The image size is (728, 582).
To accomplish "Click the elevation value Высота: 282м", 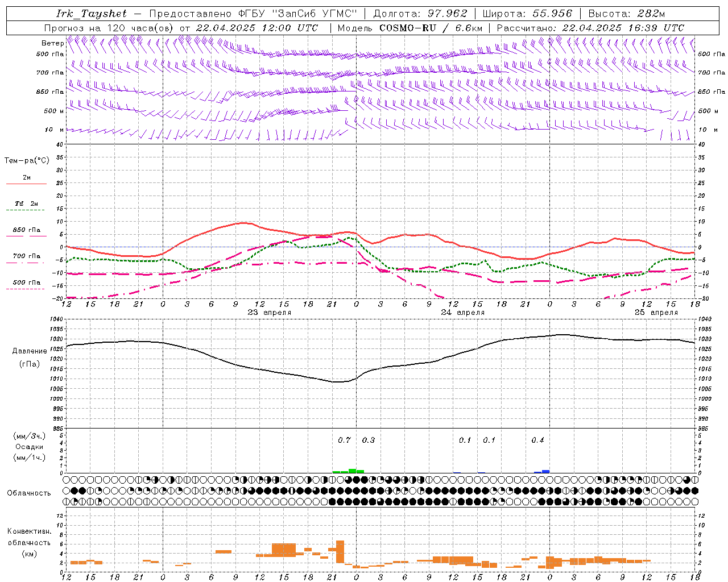I will pos(626,14).
